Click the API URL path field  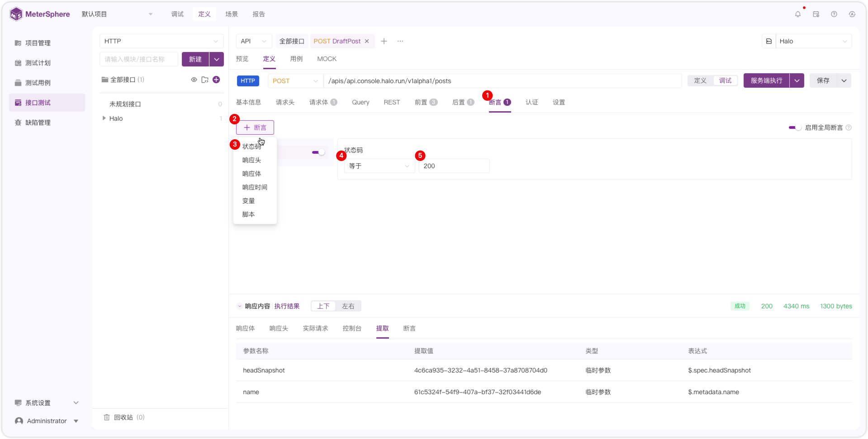(503, 81)
